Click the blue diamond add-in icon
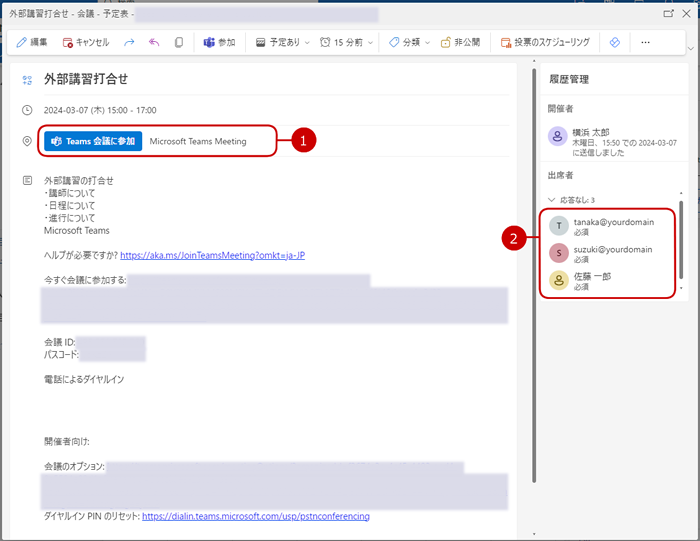Viewport: 700px width, 541px height. (x=615, y=42)
